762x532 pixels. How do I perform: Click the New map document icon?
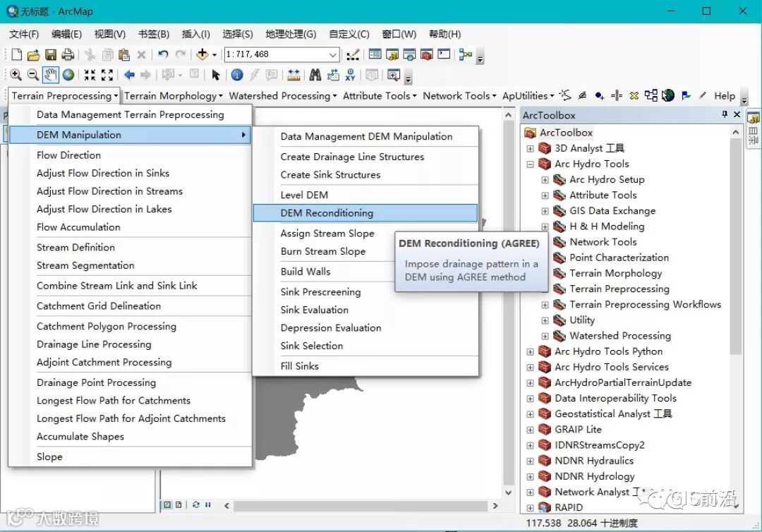(16, 54)
